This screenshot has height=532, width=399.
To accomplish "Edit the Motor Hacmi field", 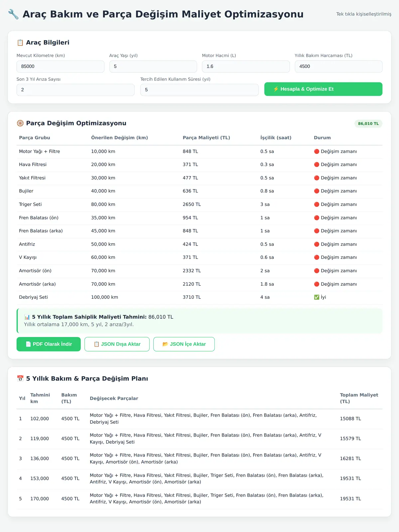I will pos(246,66).
